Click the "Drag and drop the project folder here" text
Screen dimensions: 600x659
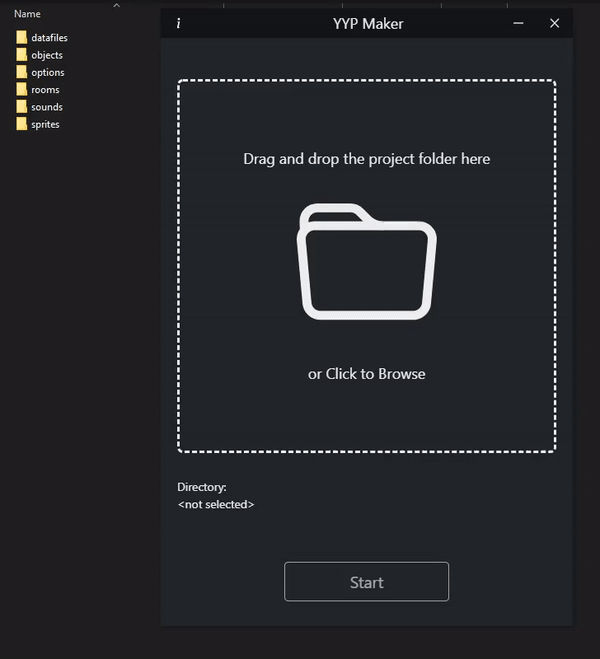(x=366, y=159)
